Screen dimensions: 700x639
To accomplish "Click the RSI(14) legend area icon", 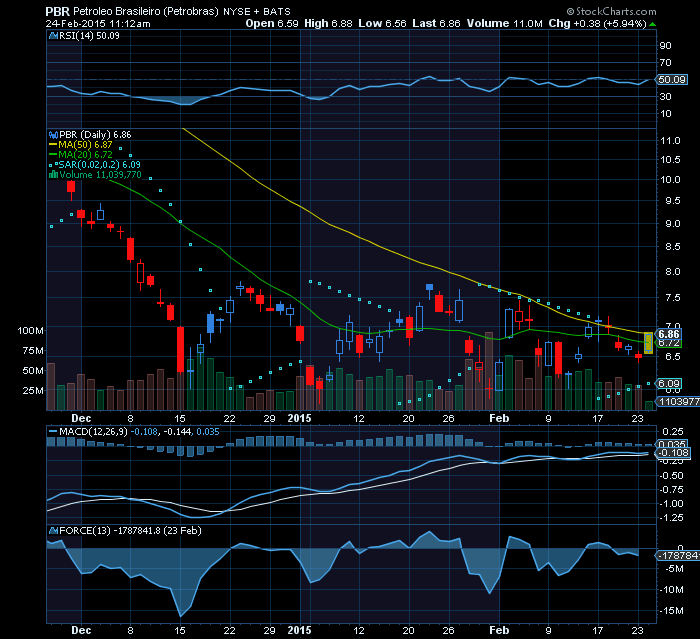I will [54, 36].
